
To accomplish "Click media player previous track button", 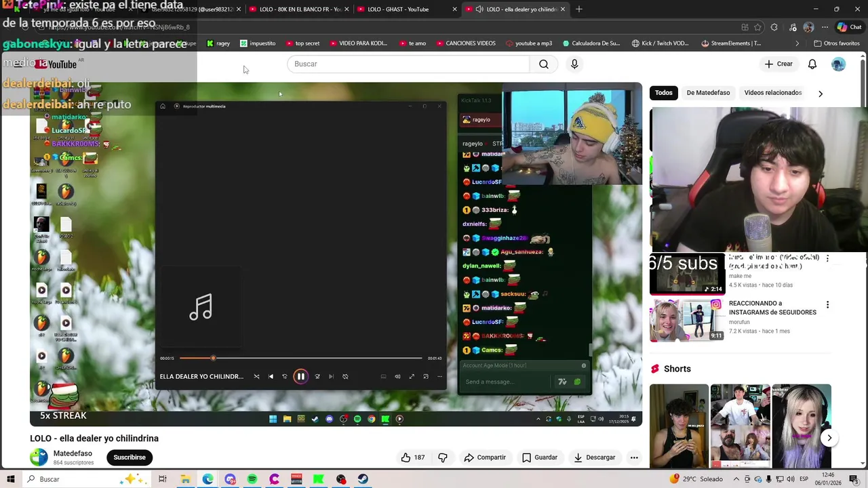I will [271, 377].
